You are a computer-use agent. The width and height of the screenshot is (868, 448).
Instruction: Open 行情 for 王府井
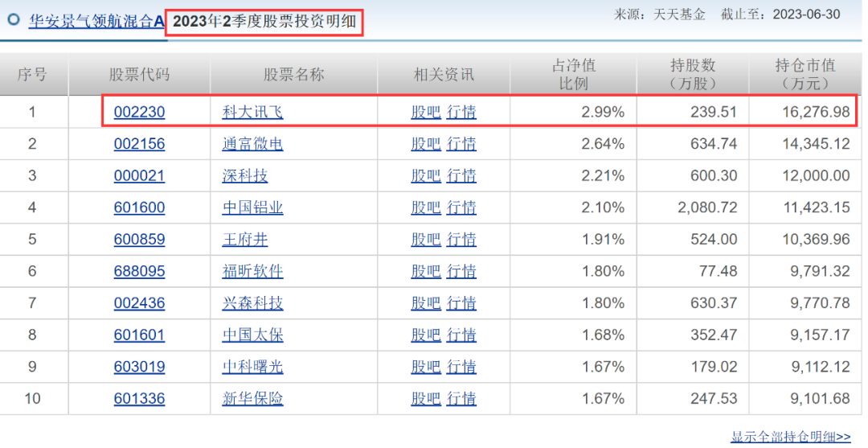461,240
